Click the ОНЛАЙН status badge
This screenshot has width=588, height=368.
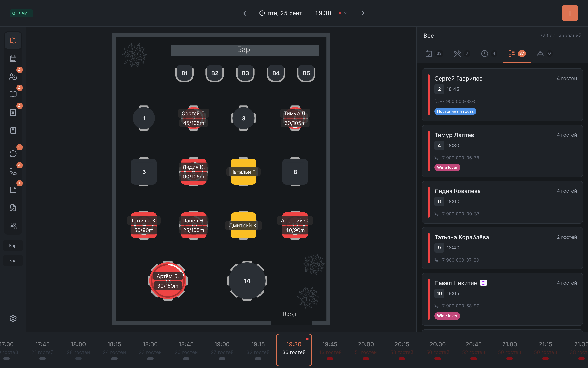pyautogui.click(x=21, y=13)
